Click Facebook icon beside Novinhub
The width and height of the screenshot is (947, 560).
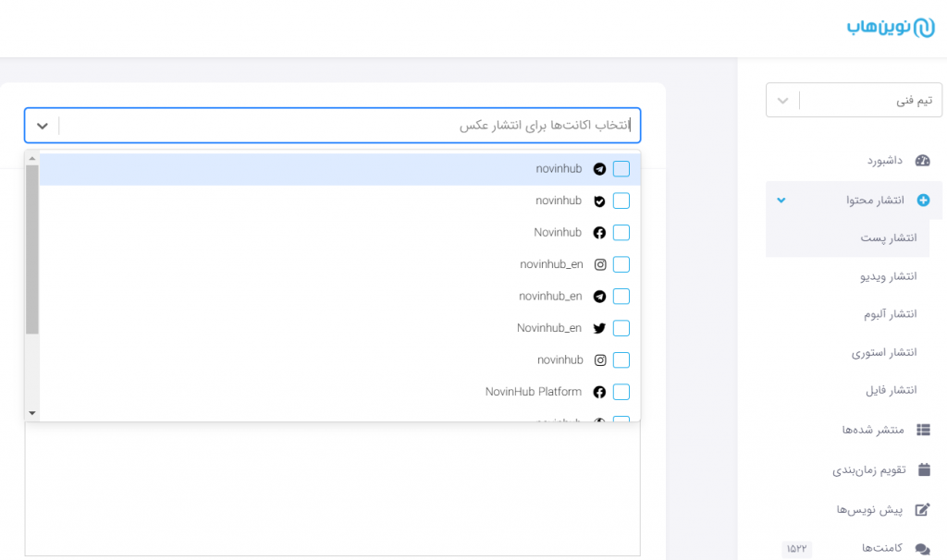click(599, 233)
